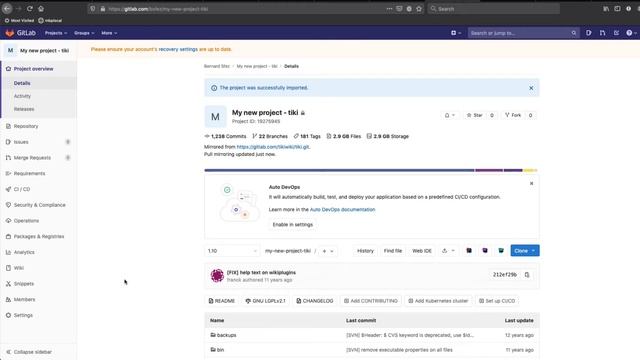Screen dimensions: 640x360
Task: Open the 1.10 branch selector dropdown
Action: [232, 251]
